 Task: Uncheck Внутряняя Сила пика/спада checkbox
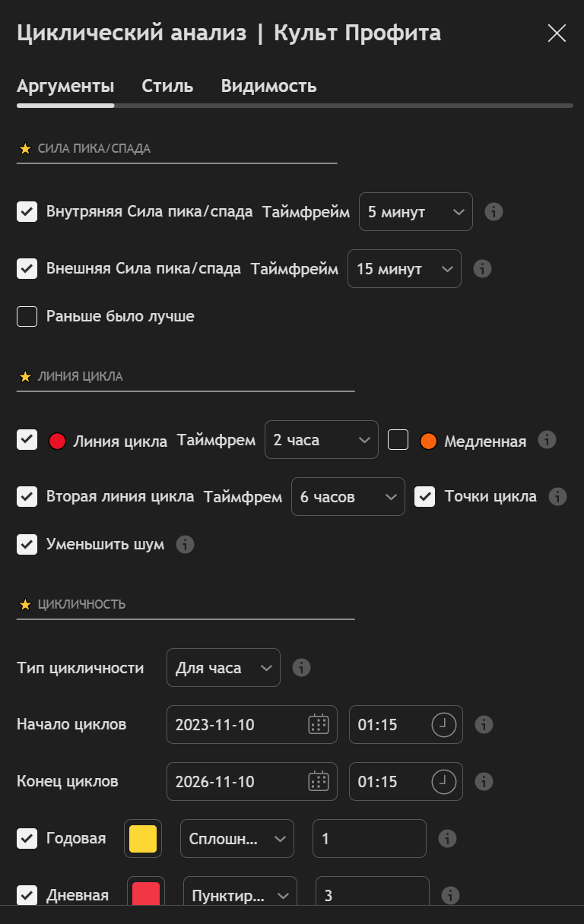point(27,212)
